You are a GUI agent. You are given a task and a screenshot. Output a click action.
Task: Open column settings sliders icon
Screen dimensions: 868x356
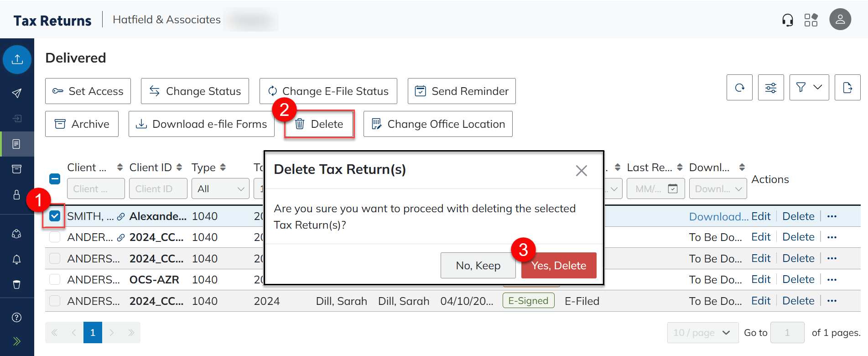coord(771,88)
